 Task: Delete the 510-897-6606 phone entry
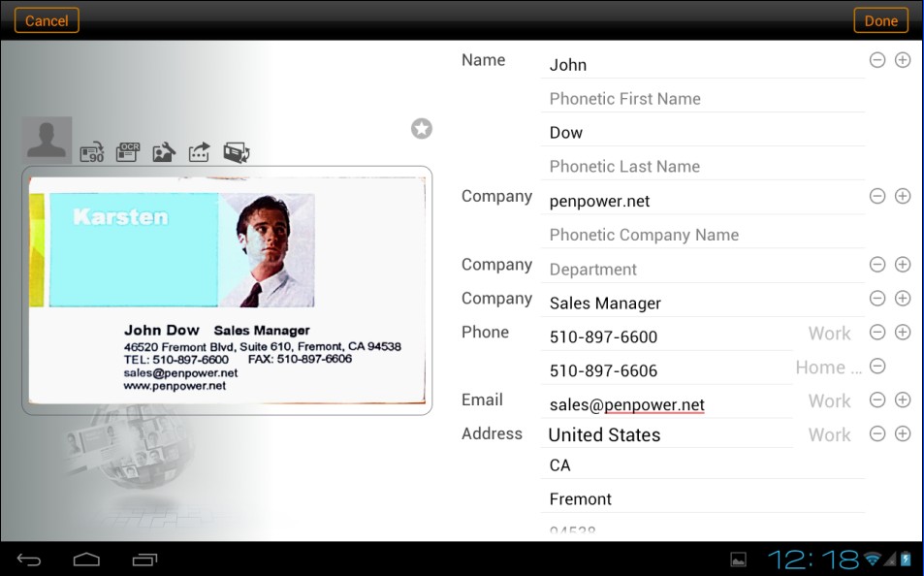tap(876, 367)
